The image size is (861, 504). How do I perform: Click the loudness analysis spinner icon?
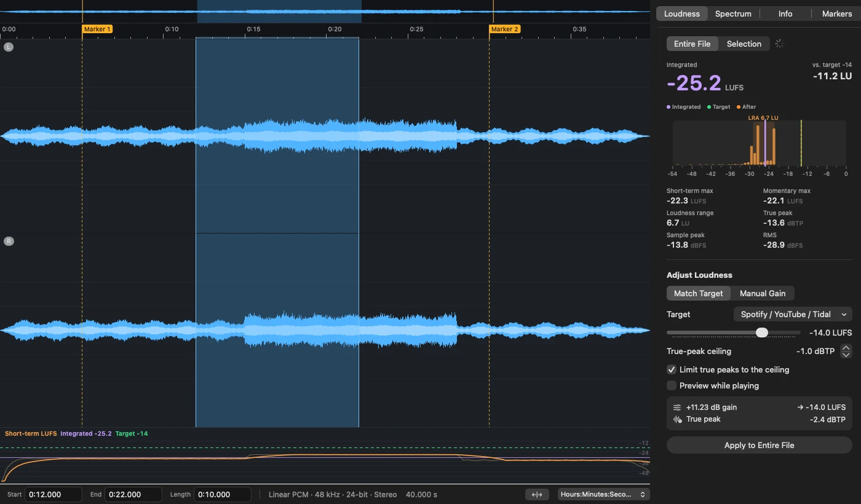click(x=779, y=44)
